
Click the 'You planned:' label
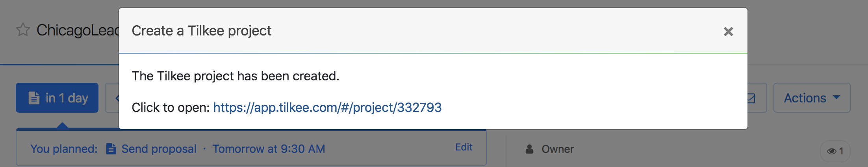(x=64, y=149)
